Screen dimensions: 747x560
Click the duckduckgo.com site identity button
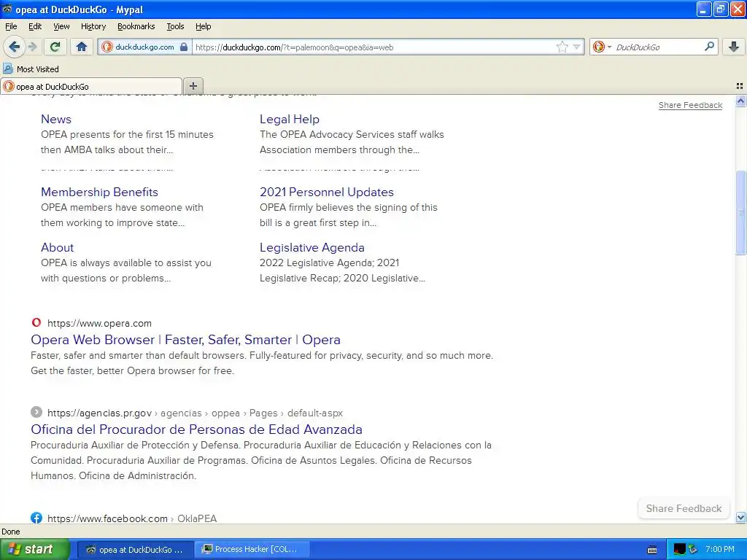coord(144,47)
